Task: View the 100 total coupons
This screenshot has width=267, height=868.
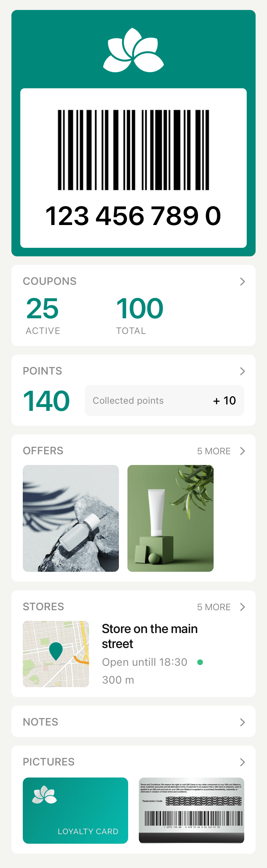Action: pos(140,315)
